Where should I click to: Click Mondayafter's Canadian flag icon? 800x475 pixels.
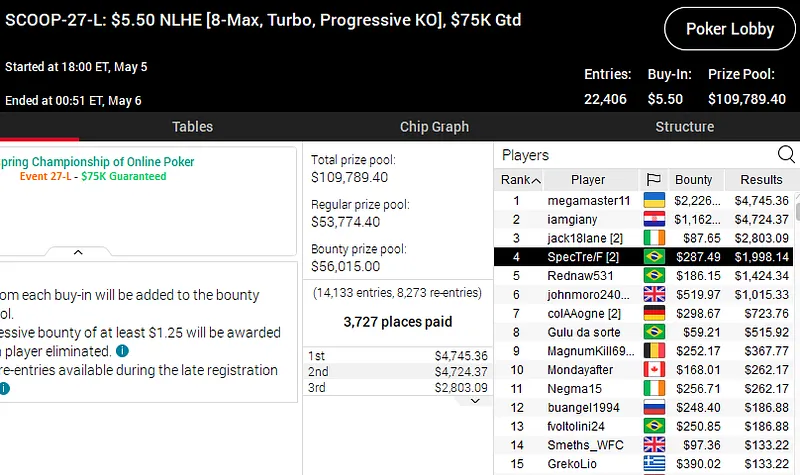(655, 370)
